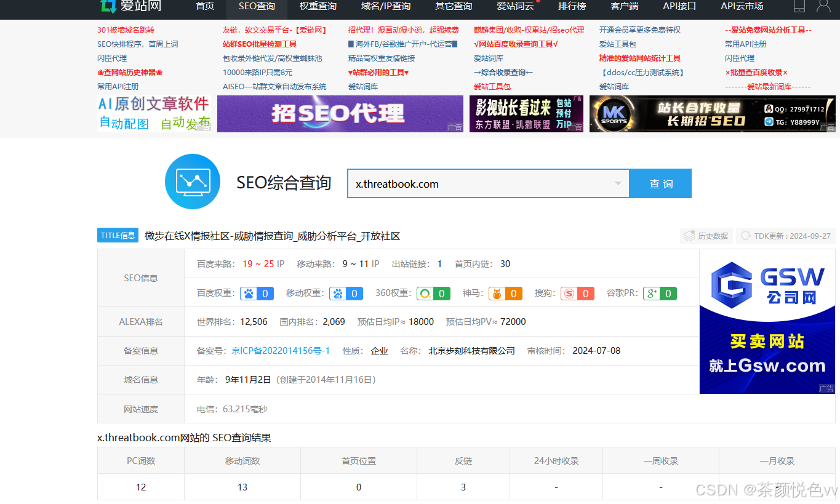
Task: Open 包收录外链代发/高权重蜘蛛池 link
Action: [x=272, y=58]
